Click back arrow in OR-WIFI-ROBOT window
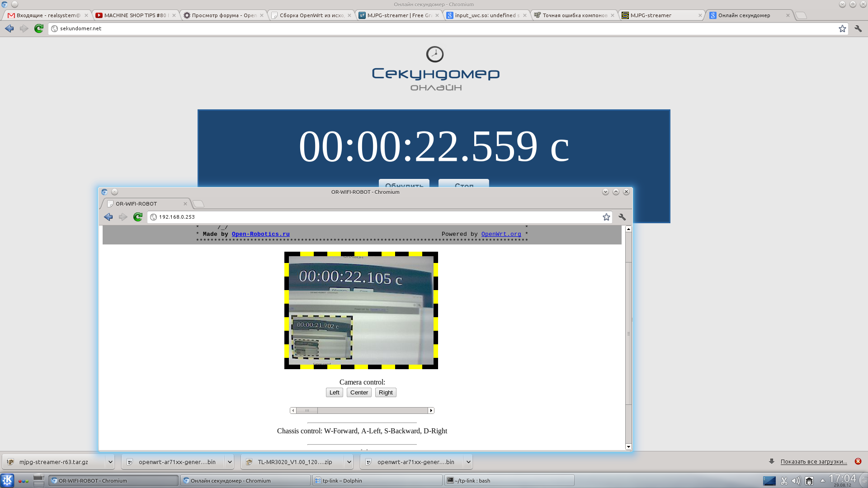This screenshot has width=868, height=488. pyautogui.click(x=108, y=217)
